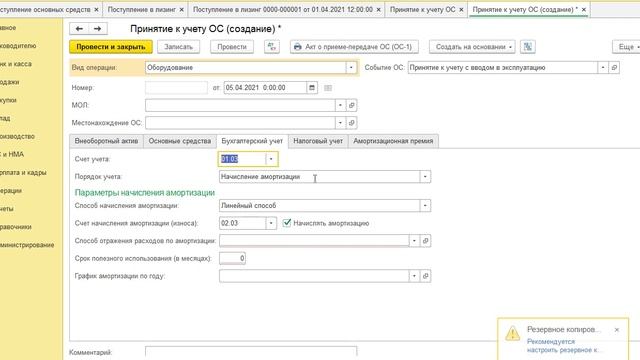Open График амортизации по году reference icon
The height and width of the screenshot is (360, 640).
pos(425,276)
